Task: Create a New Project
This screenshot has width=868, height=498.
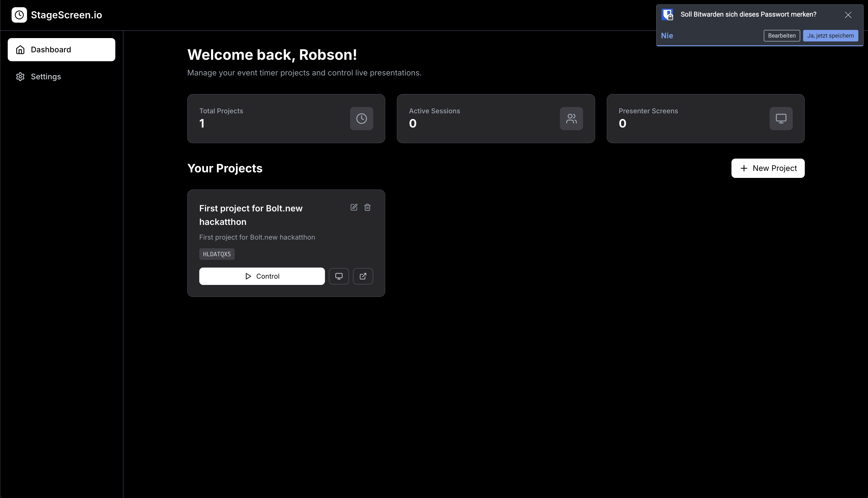Action: click(x=768, y=168)
